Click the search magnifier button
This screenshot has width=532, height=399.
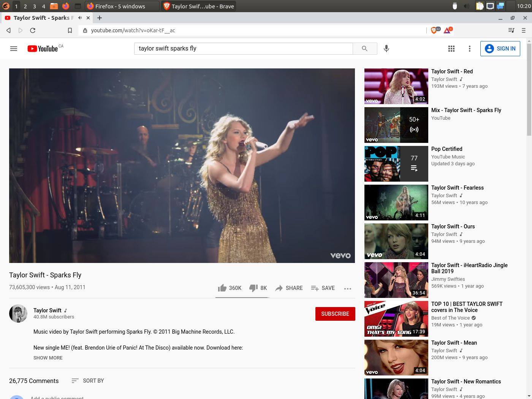365,49
